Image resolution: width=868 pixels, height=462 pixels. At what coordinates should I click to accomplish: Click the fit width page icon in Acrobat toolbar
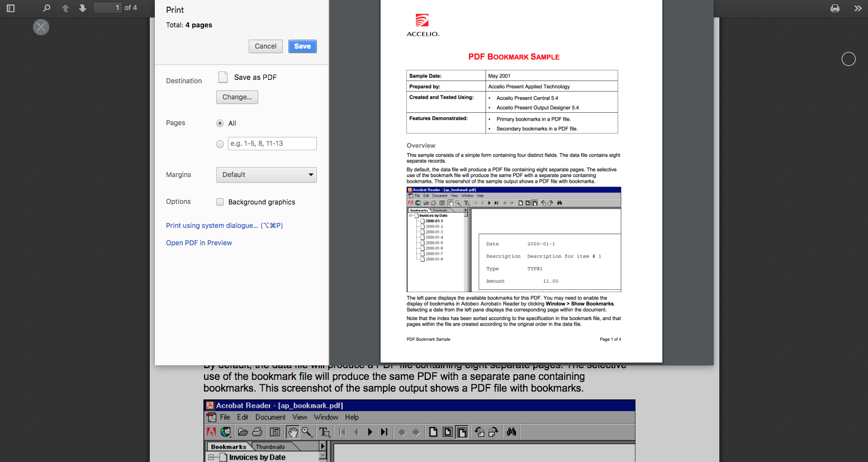tap(462, 432)
